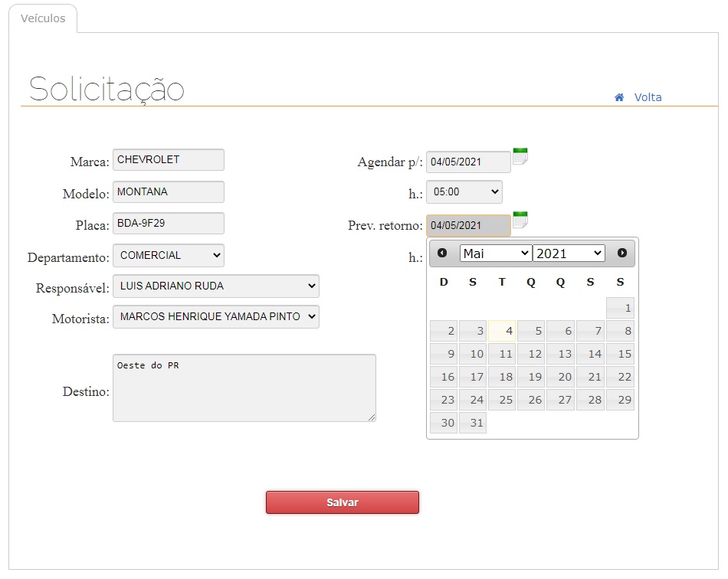
Task: Open the month dropdown showing Mai
Action: click(x=495, y=254)
